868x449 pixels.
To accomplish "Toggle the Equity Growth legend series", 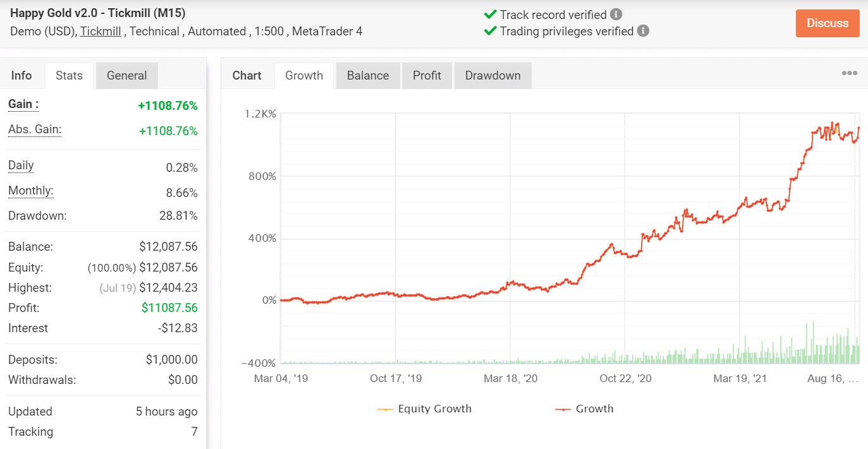I will click(424, 409).
